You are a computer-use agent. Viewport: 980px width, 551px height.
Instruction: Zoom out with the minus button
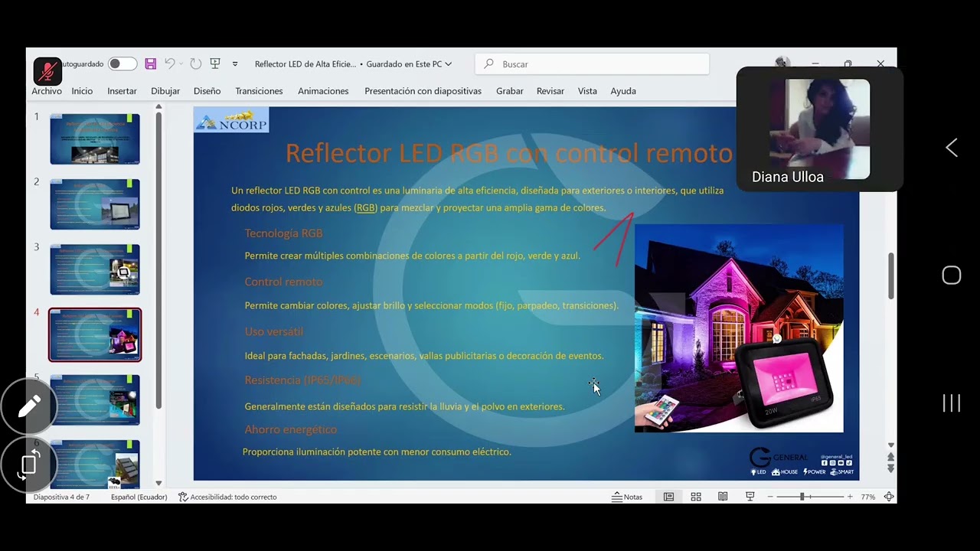tap(770, 497)
